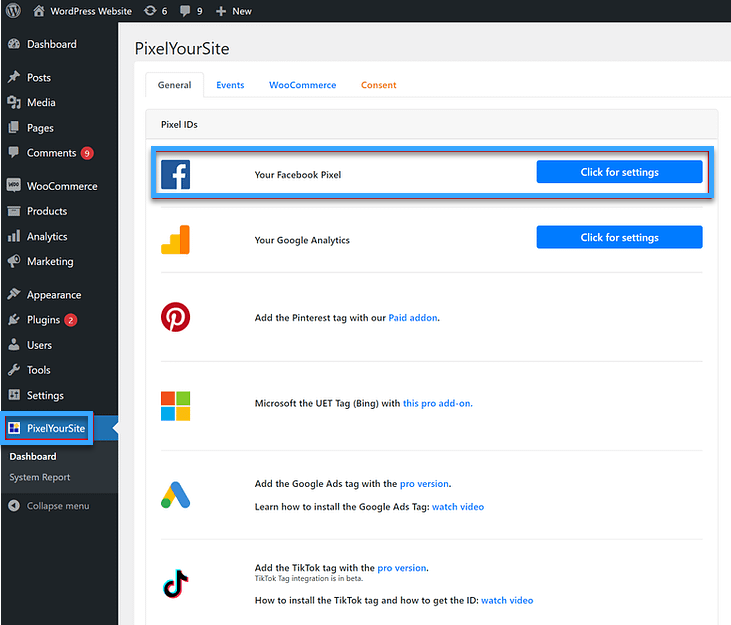The width and height of the screenshot is (731, 625).
Task: Switch to the Events tab
Action: click(230, 85)
